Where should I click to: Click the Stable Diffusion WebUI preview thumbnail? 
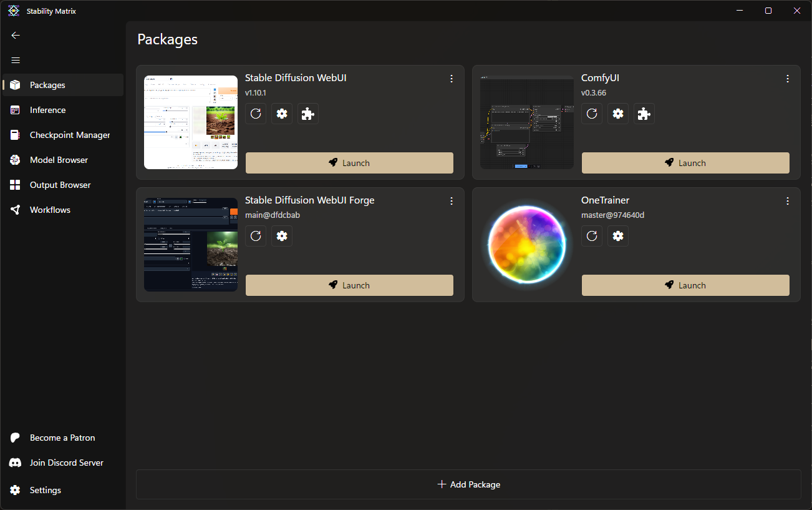(191, 122)
